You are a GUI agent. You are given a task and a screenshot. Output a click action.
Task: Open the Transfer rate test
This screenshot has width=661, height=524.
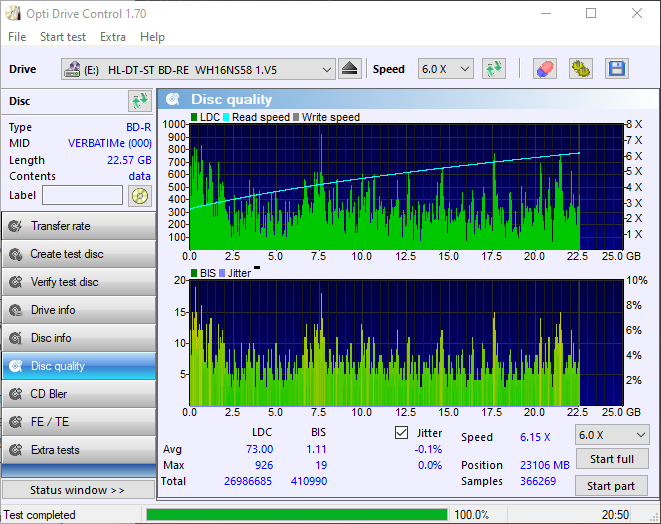[x=78, y=226]
